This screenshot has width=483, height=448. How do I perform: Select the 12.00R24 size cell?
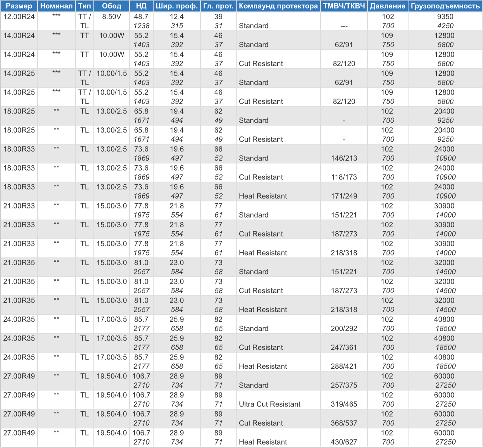click(x=19, y=17)
